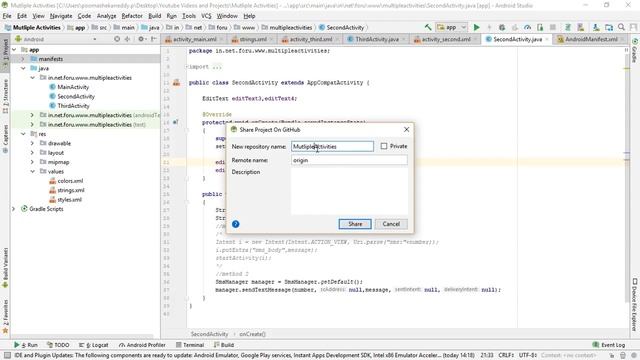Image resolution: width=640 pixels, height=360 pixels.
Task: Open the Refactor menu
Action: click(132, 16)
